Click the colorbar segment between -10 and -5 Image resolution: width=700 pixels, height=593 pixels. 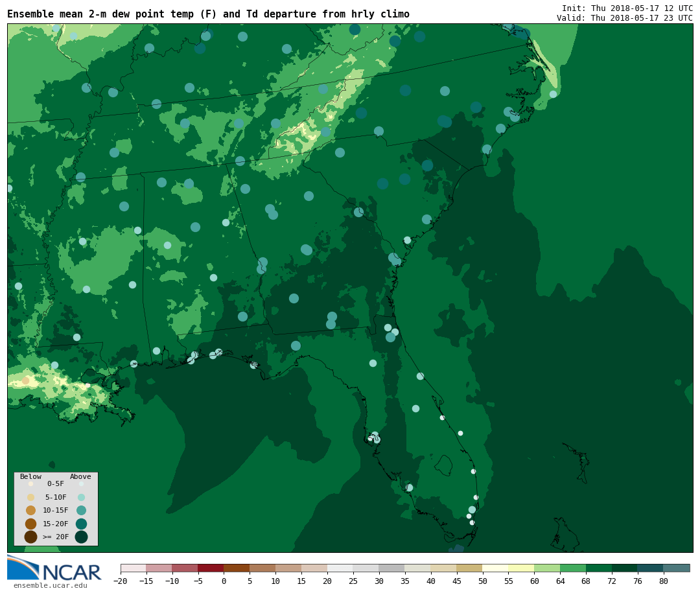185,568
